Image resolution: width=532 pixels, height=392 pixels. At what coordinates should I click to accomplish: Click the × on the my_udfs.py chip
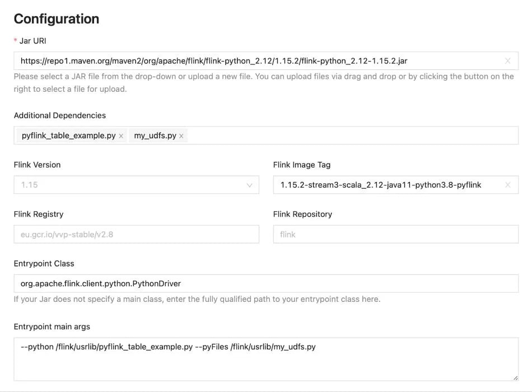pyautogui.click(x=181, y=135)
